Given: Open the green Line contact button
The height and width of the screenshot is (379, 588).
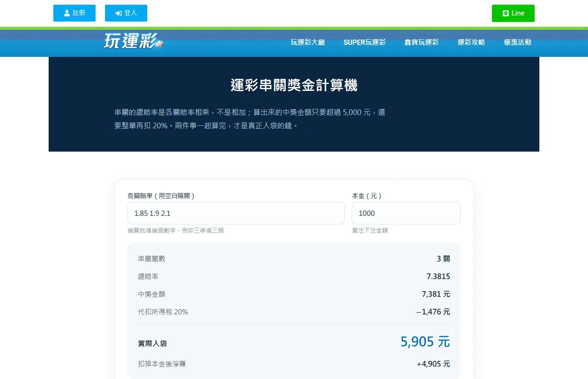Looking at the screenshot, I should 513,13.
